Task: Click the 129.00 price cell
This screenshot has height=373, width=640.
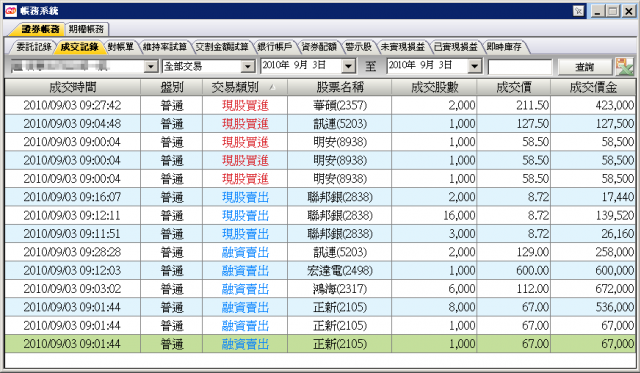Action: 514,252
